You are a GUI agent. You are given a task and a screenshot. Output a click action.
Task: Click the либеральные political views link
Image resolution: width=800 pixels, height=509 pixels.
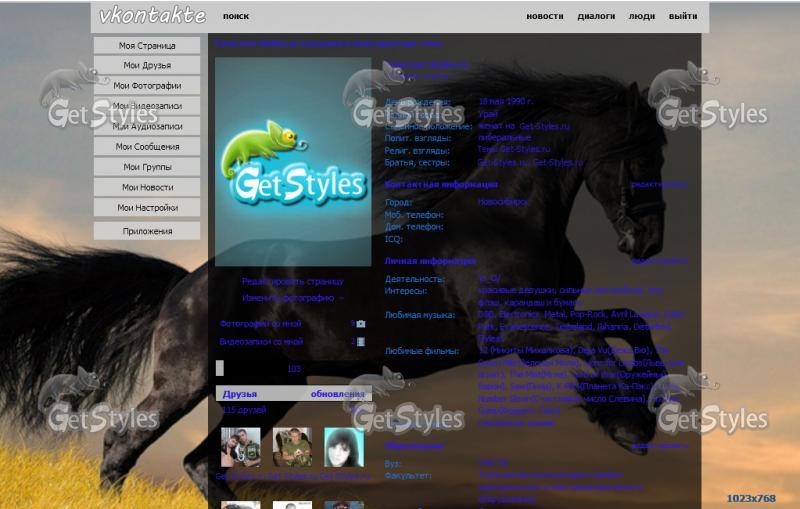click(505, 138)
